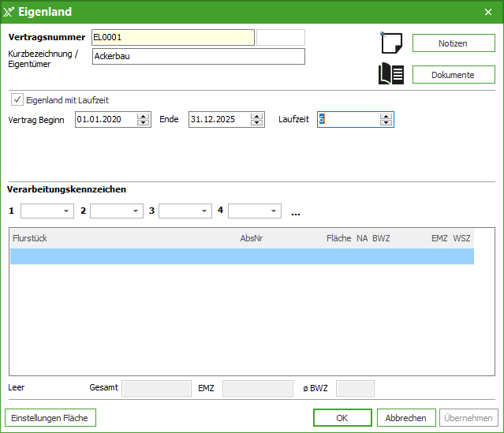
Task: Click the Kurzbezeichnung field containing Ackerbau
Action: 198,56
